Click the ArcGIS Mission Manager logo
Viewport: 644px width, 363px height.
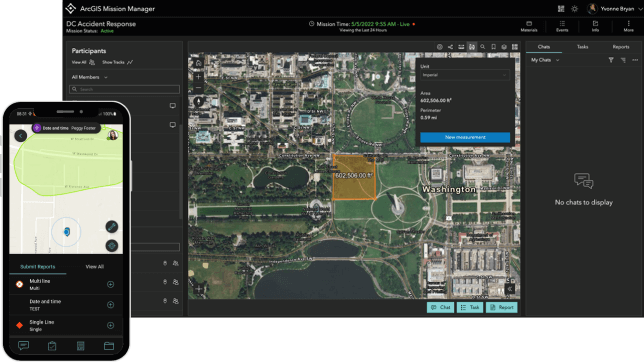click(x=71, y=9)
